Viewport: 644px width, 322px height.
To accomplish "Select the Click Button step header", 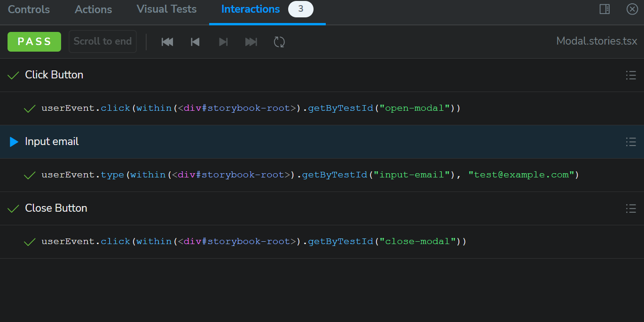I will click(322, 75).
